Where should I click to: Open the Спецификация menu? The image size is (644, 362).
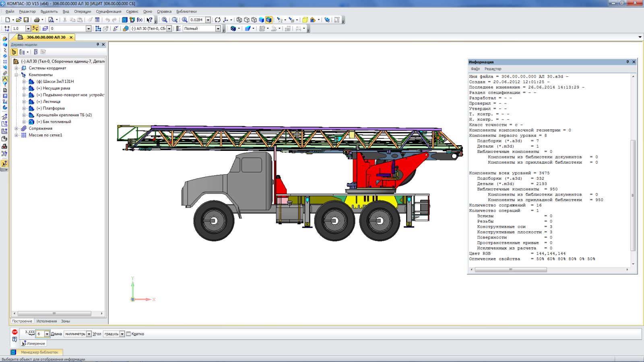point(108,12)
